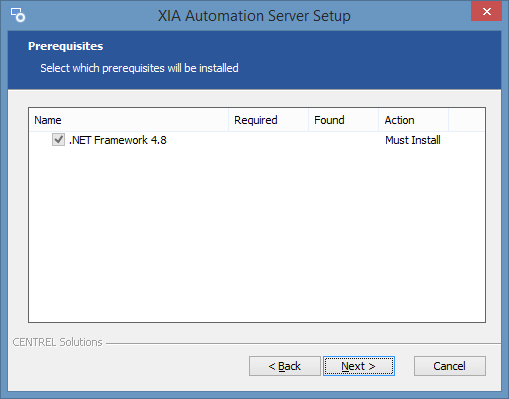Screen dimensions: 509x399
Task: Sort by the Name column header
Action: pos(129,120)
